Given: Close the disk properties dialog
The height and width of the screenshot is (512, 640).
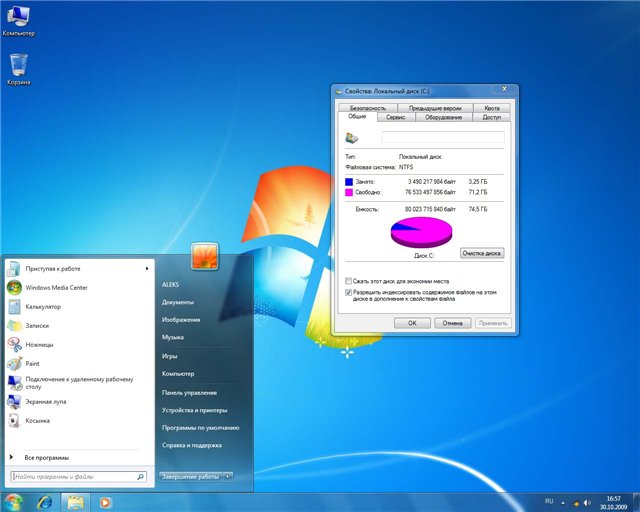Looking at the screenshot, I should click(x=504, y=89).
